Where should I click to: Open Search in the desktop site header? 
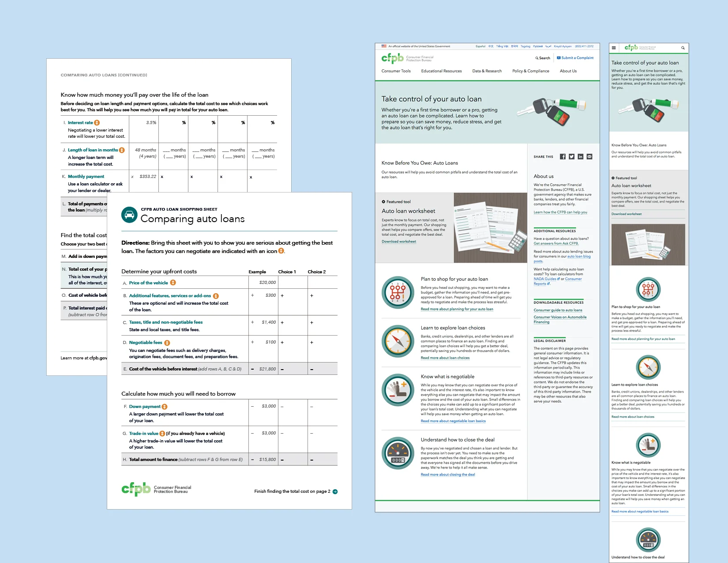pyautogui.click(x=543, y=58)
